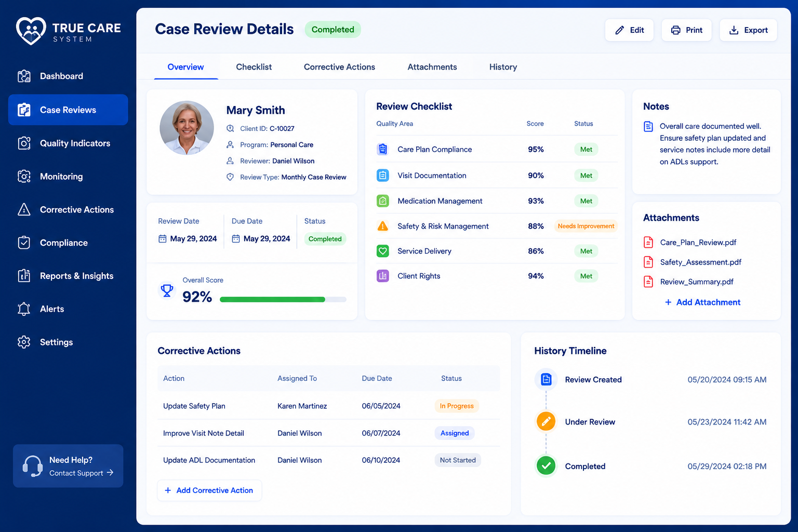The height and width of the screenshot is (532, 798).
Task: Click the Print button
Action: tap(686, 30)
